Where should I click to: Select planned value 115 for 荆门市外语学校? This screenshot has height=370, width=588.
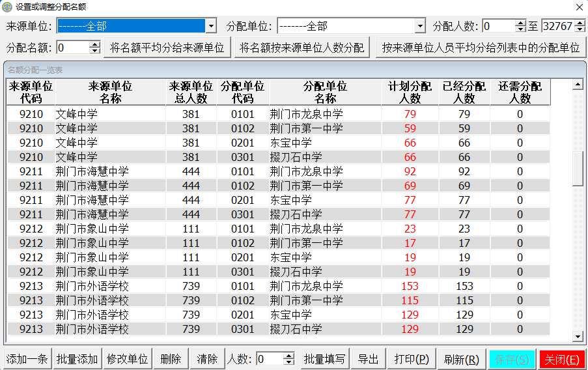410,300
